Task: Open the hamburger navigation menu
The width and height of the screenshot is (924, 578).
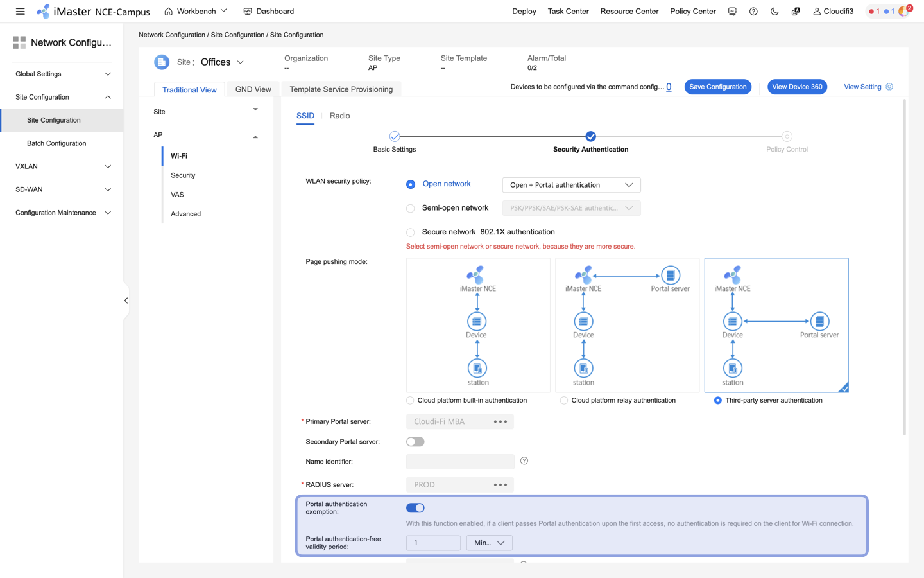Action: point(20,12)
